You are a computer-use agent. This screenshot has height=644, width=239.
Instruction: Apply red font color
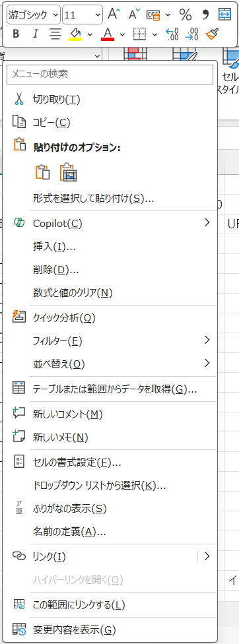point(107,34)
